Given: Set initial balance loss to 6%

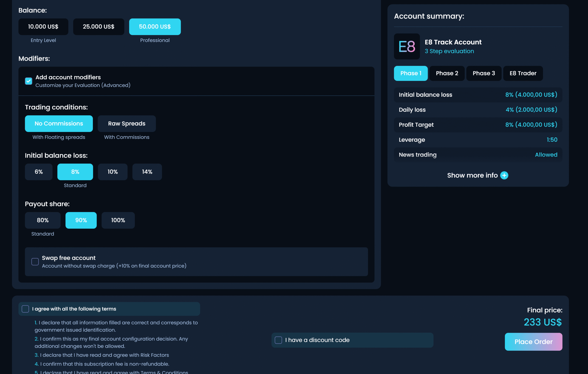Looking at the screenshot, I should coord(39,172).
